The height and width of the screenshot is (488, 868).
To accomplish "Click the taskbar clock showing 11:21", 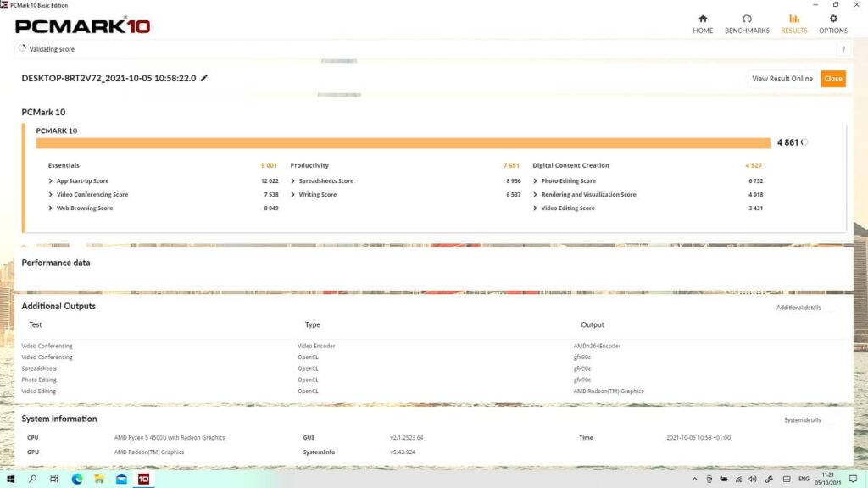I will [x=827, y=480].
